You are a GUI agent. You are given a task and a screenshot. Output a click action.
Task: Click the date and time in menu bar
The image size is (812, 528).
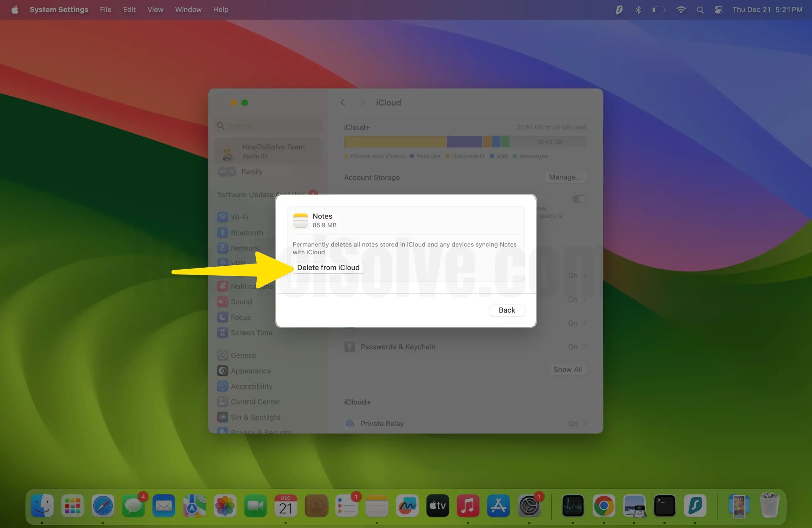(767, 10)
